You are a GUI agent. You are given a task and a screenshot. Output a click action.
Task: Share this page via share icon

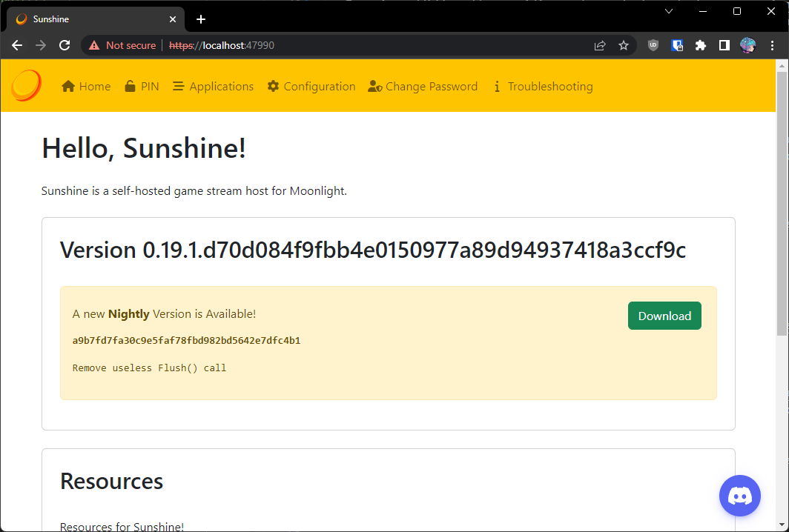click(x=600, y=46)
